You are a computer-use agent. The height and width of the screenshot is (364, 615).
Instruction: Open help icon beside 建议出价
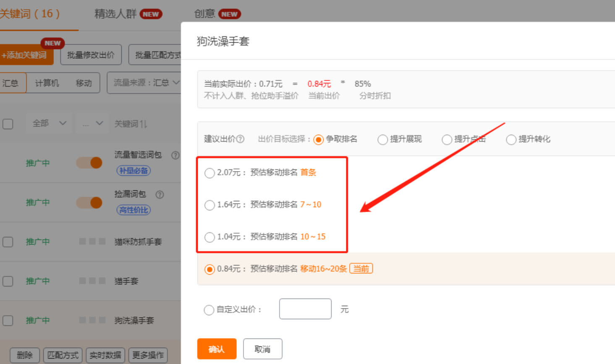point(240,139)
